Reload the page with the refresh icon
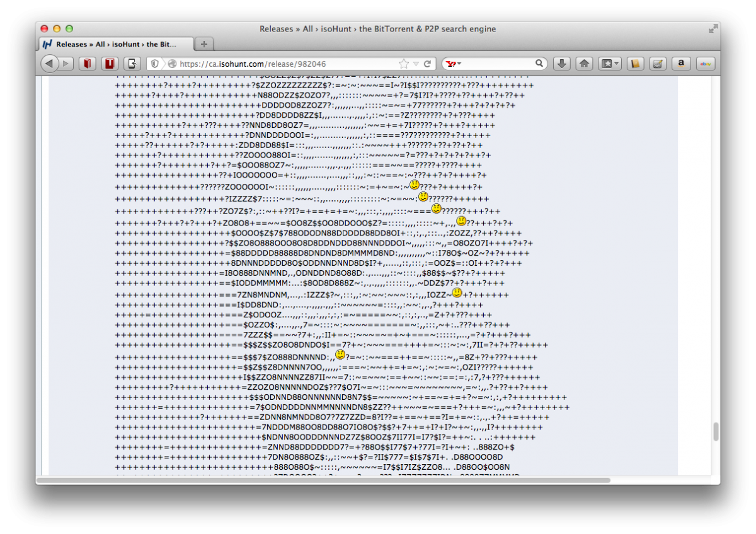The width and height of the screenshot is (756, 534). coord(427,64)
